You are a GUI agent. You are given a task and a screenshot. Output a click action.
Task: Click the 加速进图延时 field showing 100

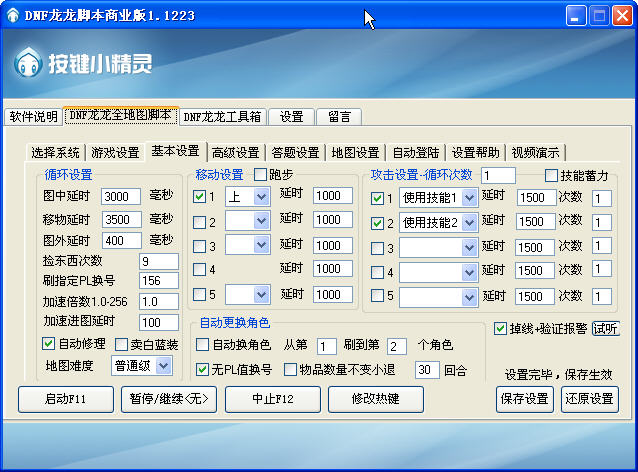click(x=159, y=322)
